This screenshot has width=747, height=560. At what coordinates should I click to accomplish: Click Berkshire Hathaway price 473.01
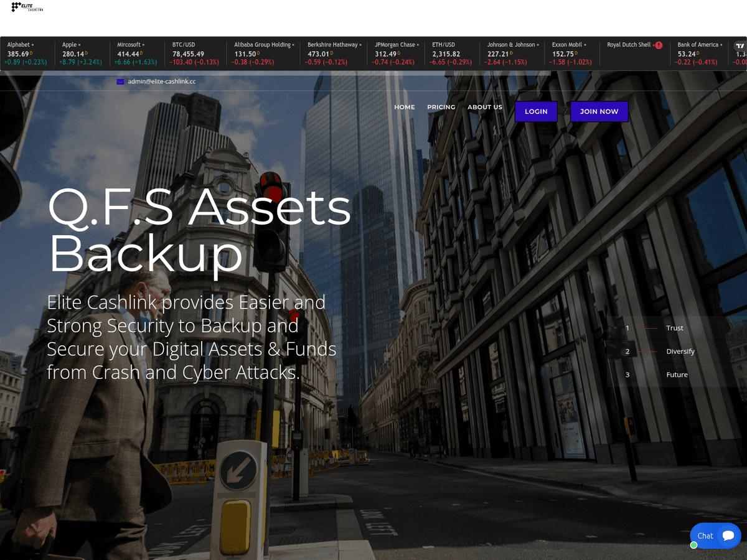[318, 54]
